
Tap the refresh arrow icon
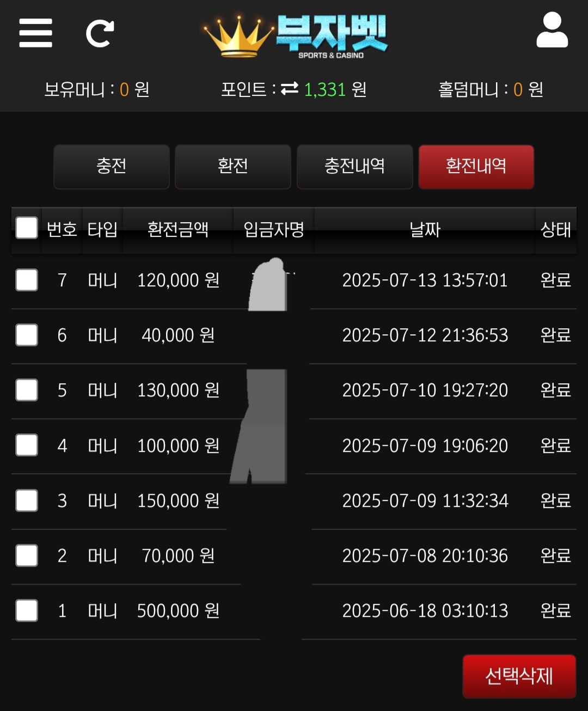tap(100, 33)
